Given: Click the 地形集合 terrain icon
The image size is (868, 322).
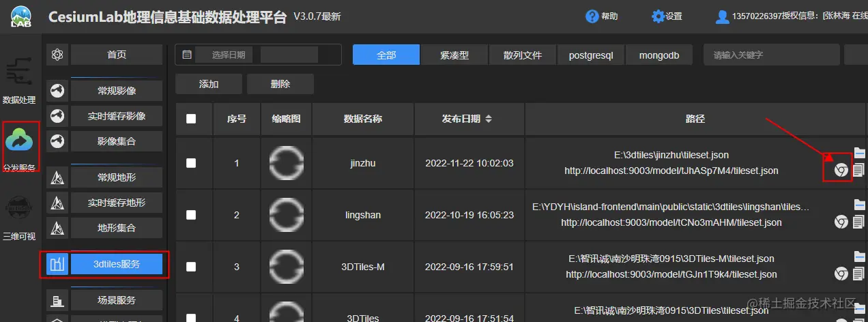Looking at the screenshot, I should (57, 228).
